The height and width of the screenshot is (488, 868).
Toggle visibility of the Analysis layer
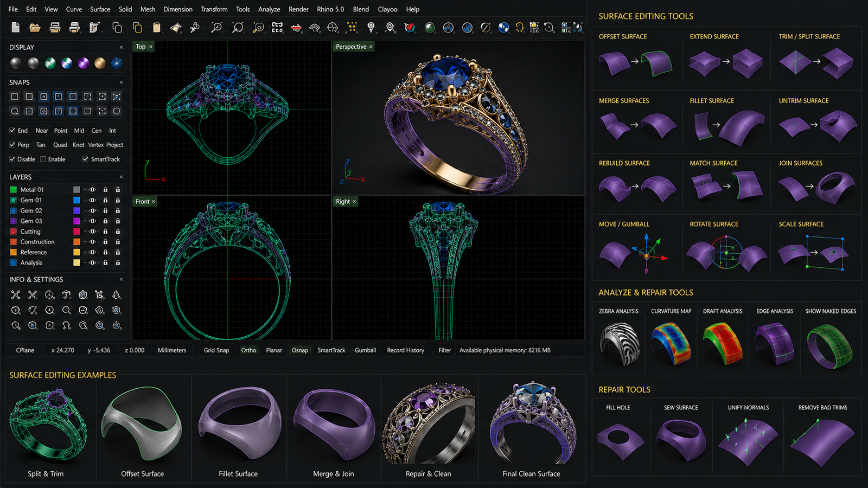pyautogui.click(x=93, y=262)
